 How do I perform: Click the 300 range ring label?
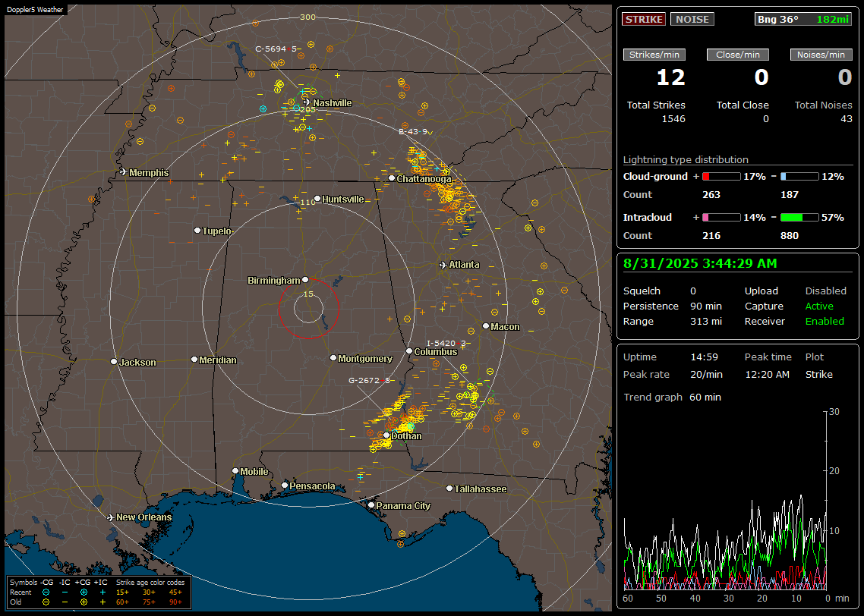tap(307, 17)
